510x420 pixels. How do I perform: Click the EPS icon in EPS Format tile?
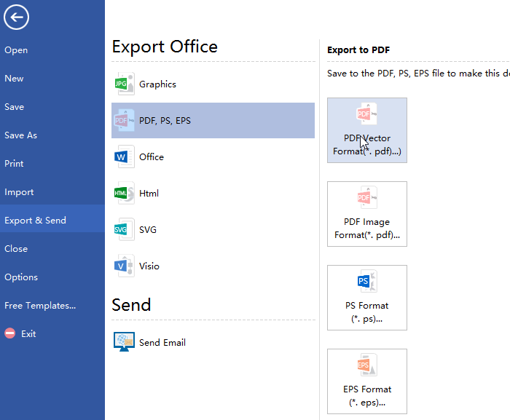(x=367, y=365)
